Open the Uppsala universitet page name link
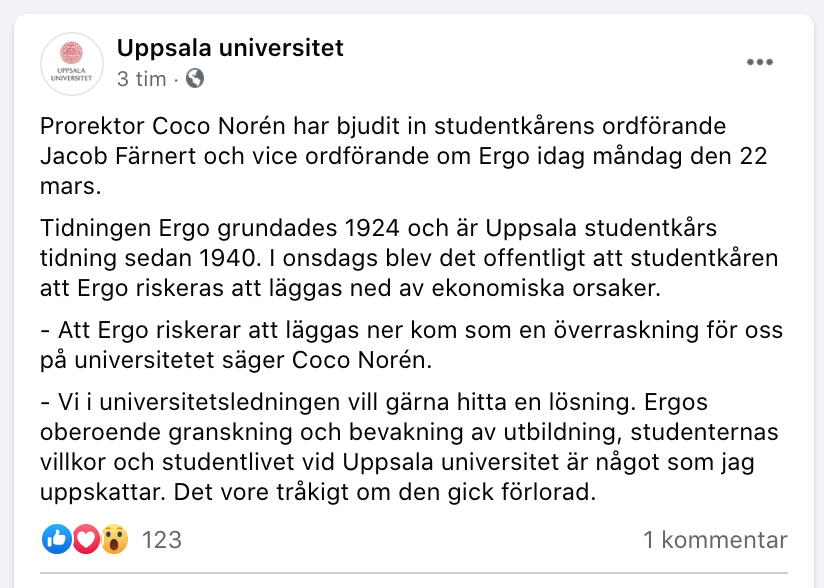This screenshot has width=824, height=588. [230, 48]
